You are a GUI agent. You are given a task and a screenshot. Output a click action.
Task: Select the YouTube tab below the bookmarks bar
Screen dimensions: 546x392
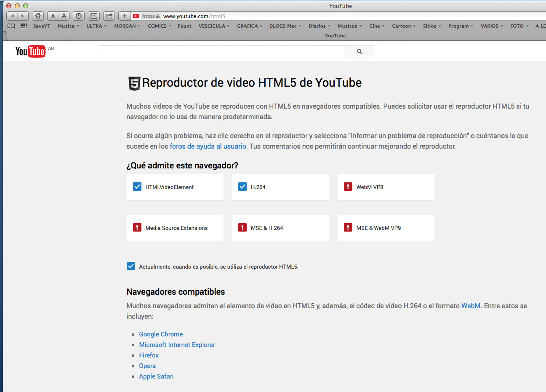[x=336, y=36]
